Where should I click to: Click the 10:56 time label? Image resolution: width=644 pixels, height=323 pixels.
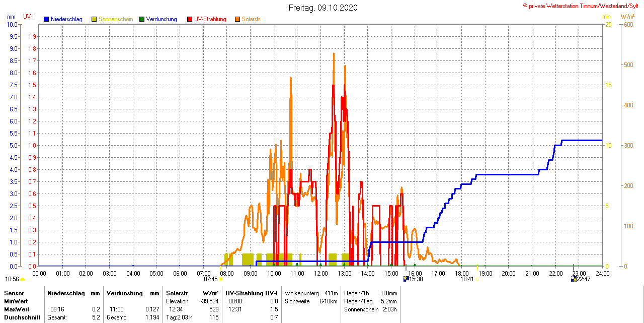point(12,279)
